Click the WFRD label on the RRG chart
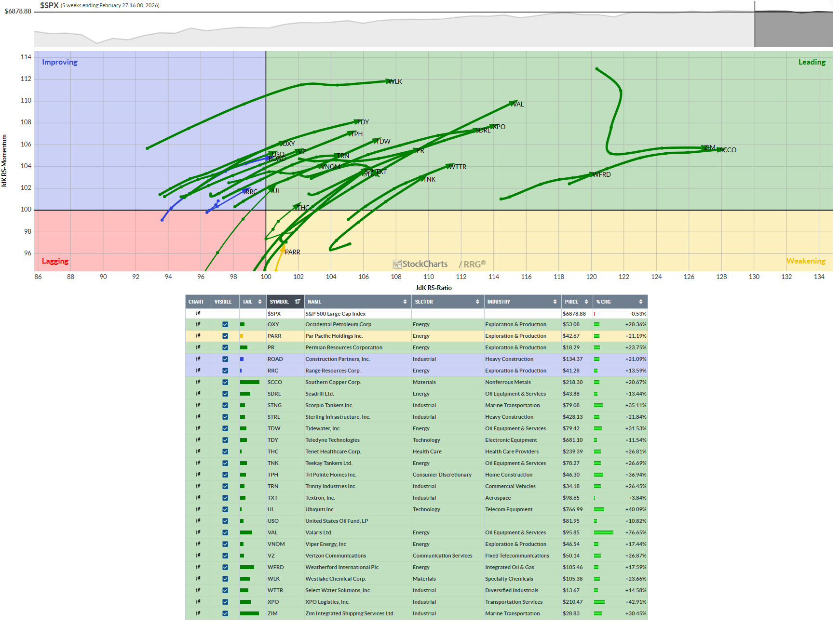Viewport: 840px width, 624px height. 601,174
